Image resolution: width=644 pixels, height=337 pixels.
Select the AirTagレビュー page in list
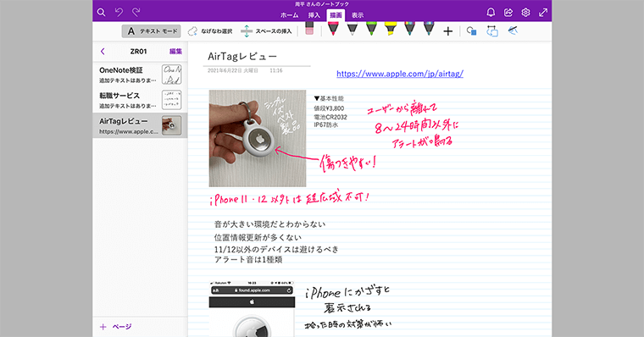click(140, 125)
